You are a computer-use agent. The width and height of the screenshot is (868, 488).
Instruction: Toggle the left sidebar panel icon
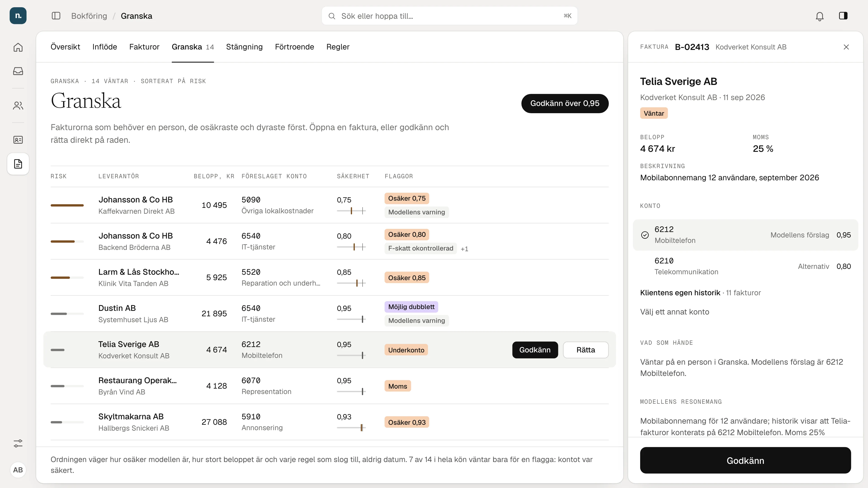(x=56, y=16)
